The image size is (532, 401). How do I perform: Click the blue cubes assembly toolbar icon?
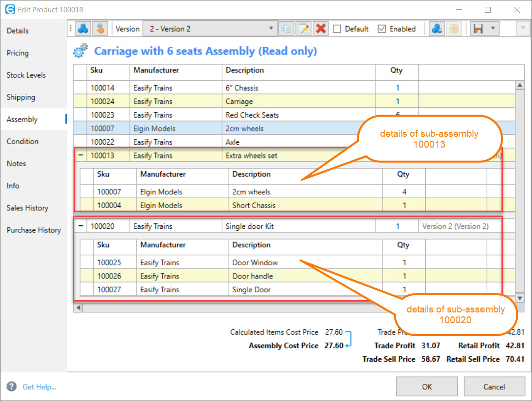pyautogui.click(x=83, y=29)
